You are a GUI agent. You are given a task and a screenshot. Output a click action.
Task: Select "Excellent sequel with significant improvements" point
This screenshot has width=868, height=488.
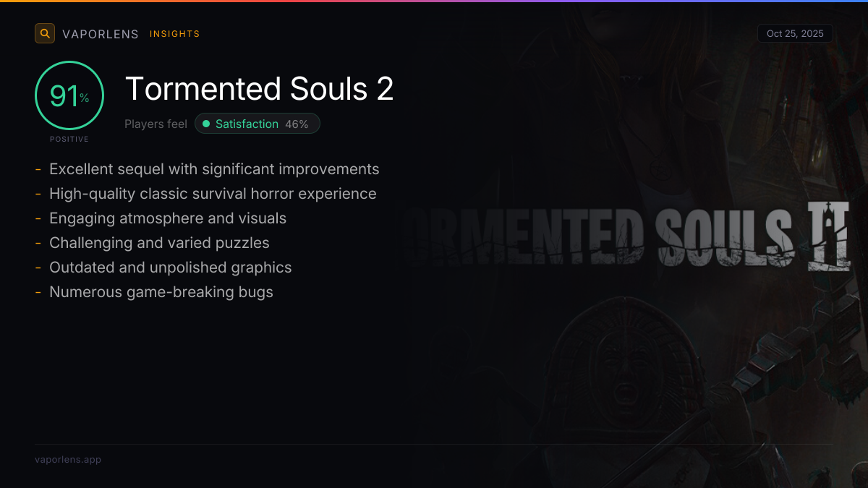click(x=214, y=169)
